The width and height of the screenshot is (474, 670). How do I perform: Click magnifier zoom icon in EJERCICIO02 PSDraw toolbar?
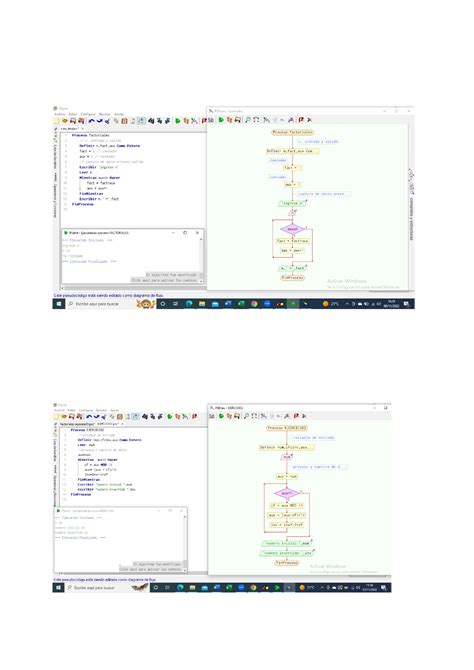pos(246,416)
